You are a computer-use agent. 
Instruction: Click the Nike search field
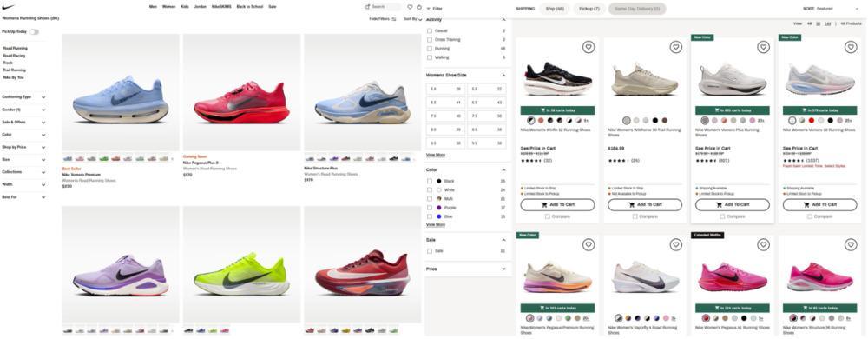click(383, 7)
